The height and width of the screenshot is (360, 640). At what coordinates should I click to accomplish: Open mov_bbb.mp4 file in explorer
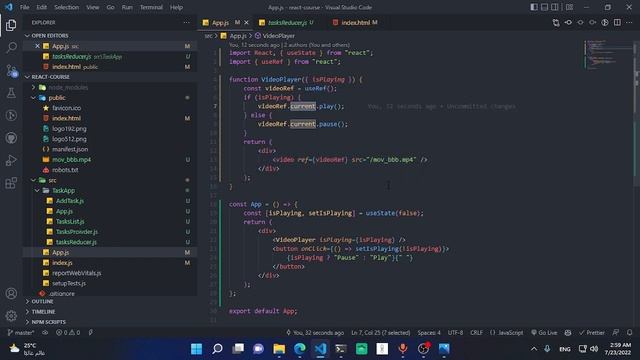71,160
